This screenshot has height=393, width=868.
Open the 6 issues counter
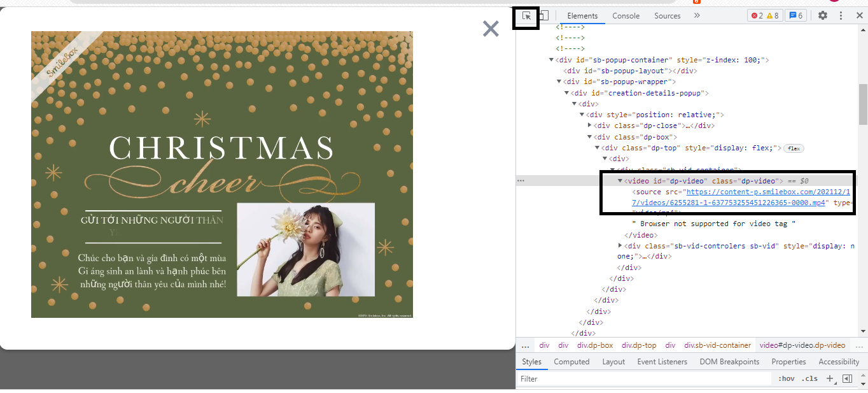coord(795,16)
